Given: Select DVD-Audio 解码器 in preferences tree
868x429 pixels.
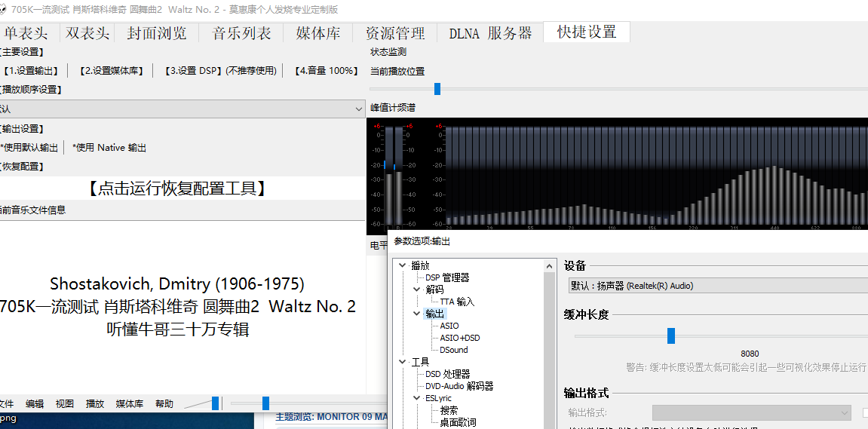Looking at the screenshot, I should (459, 386).
